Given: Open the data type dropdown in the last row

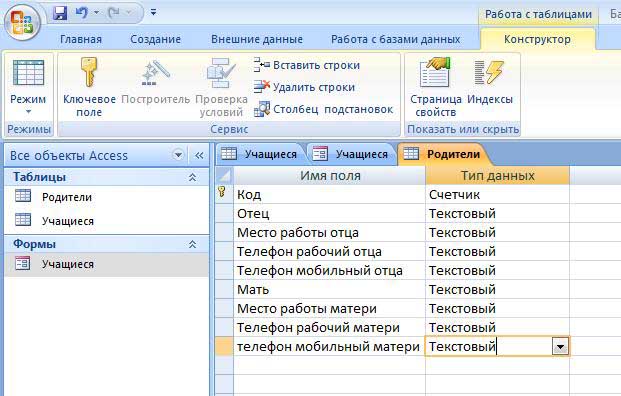Looking at the screenshot, I should point(560,347).
